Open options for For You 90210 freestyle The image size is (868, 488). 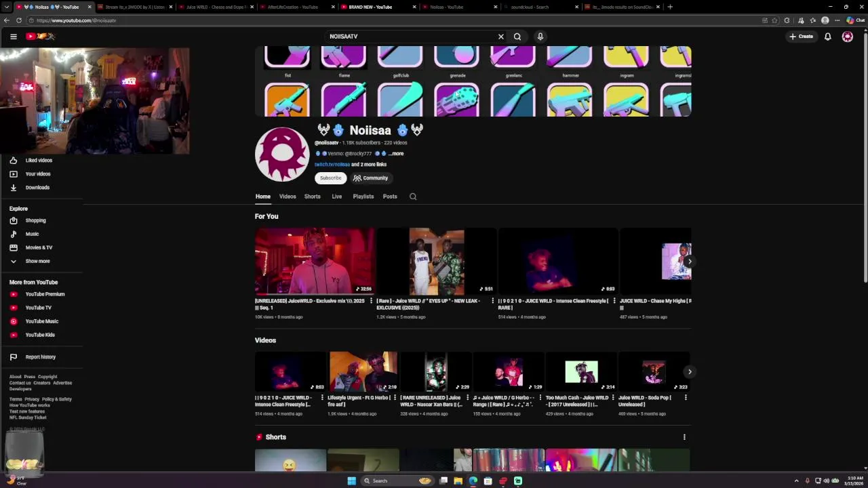(x=614, y=301)
